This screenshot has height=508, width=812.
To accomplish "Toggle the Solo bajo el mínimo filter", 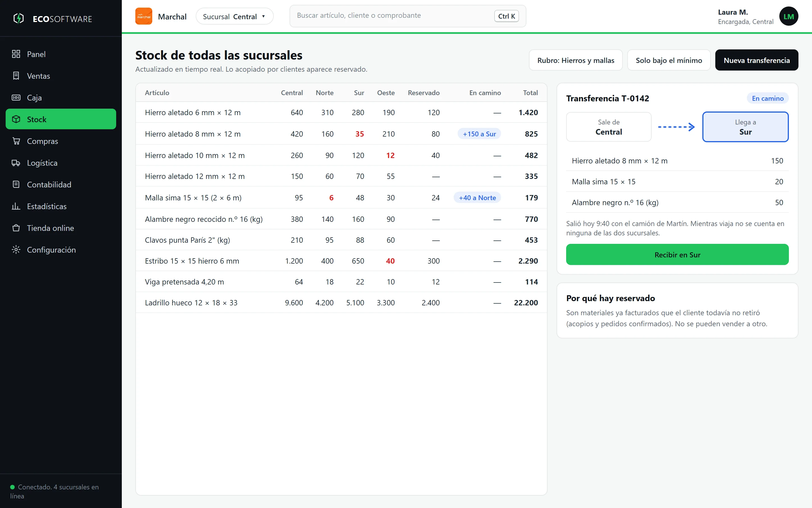I will point(669,60).
